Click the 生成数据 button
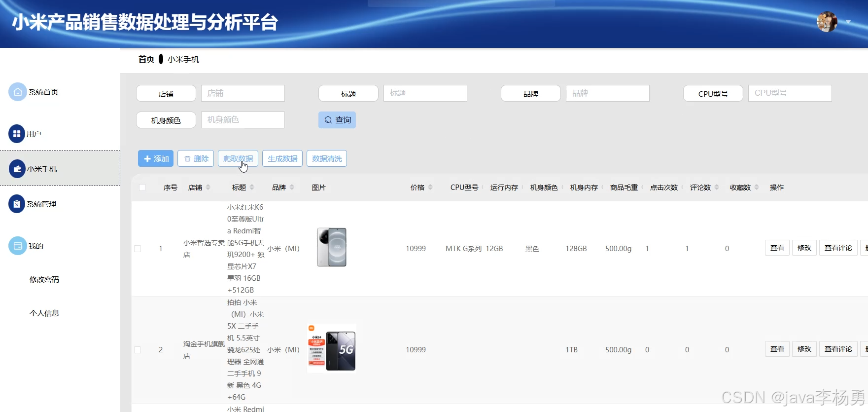Screen dimensions: 868x412 pos(282,158)
